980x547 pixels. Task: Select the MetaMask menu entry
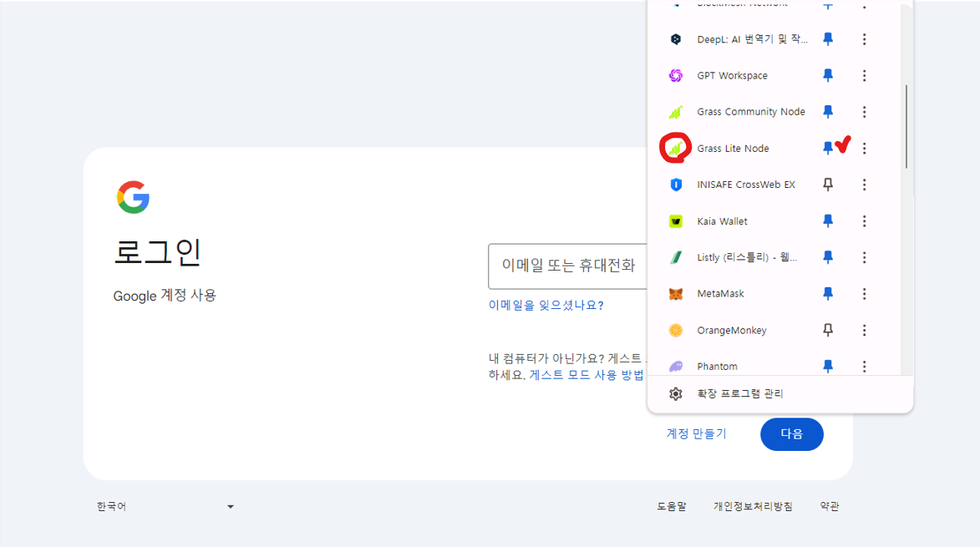(x=721, y=293)
